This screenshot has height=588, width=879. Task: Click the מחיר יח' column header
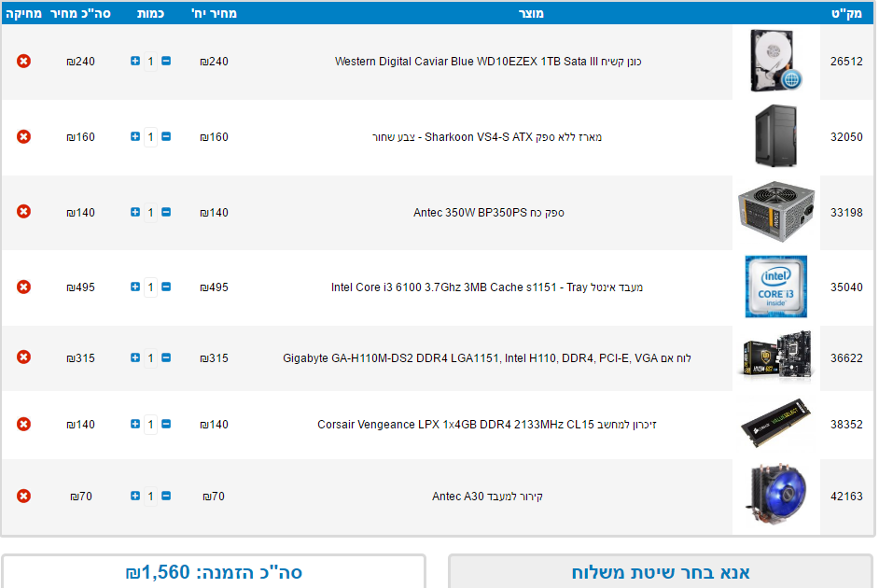214,13
